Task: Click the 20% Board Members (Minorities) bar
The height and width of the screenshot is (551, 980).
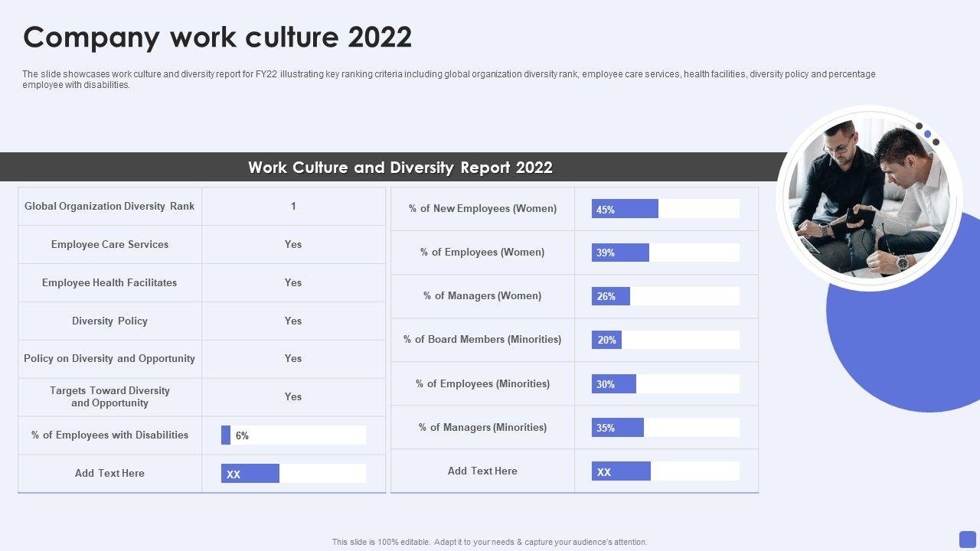Action: pyautogui.click(x=606, y=340)
